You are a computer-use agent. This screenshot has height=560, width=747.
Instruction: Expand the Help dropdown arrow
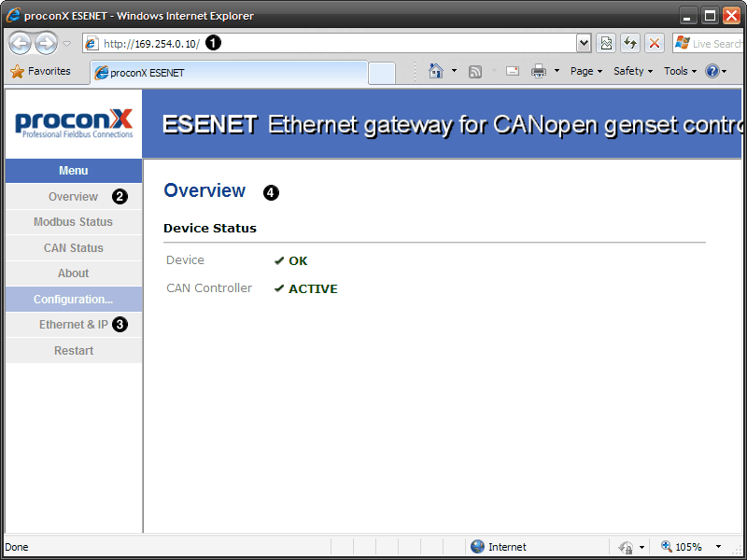[725, 72]
